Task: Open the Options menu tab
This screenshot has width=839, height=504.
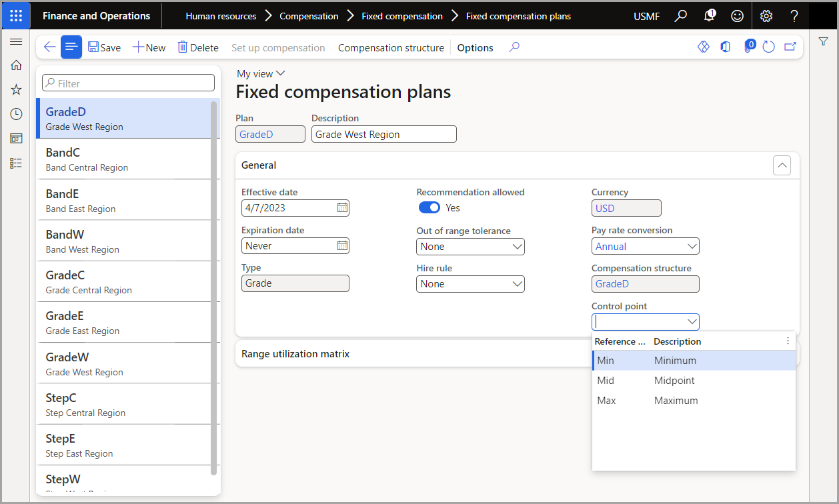Action: [x=475, y=48]
